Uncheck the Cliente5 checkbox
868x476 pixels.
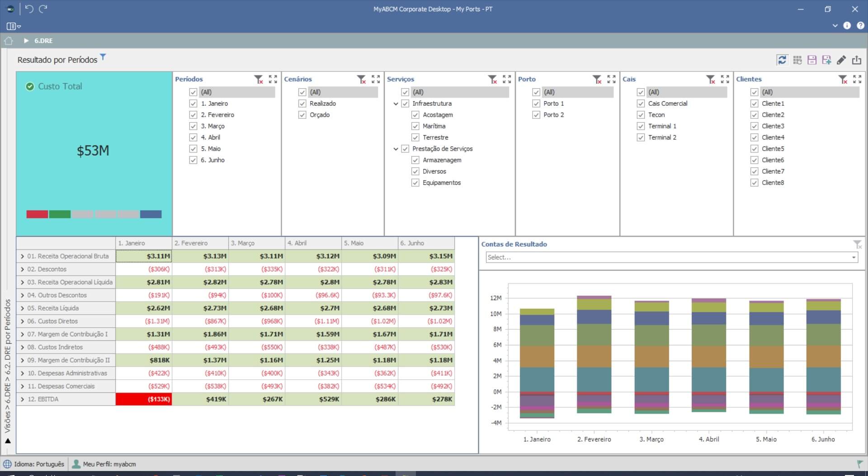(x=754, y=149)
